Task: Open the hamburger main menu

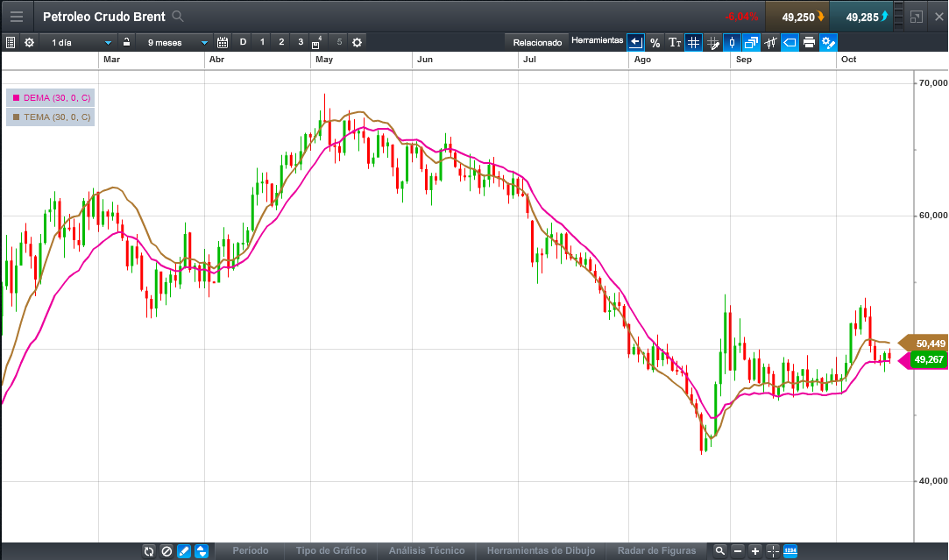Action: (17, 17)
